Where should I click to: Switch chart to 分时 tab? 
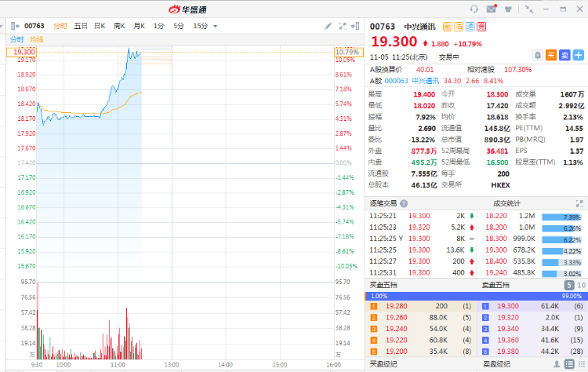[60, 26]
